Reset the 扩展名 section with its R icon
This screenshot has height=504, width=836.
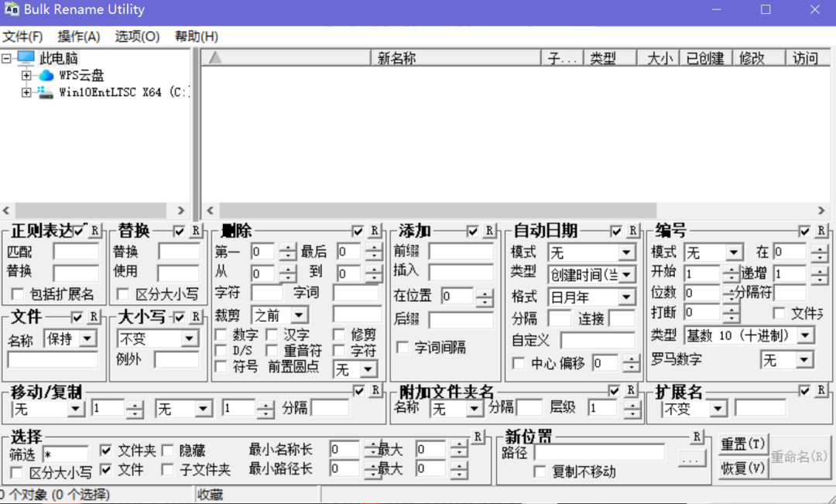point(820,391)
